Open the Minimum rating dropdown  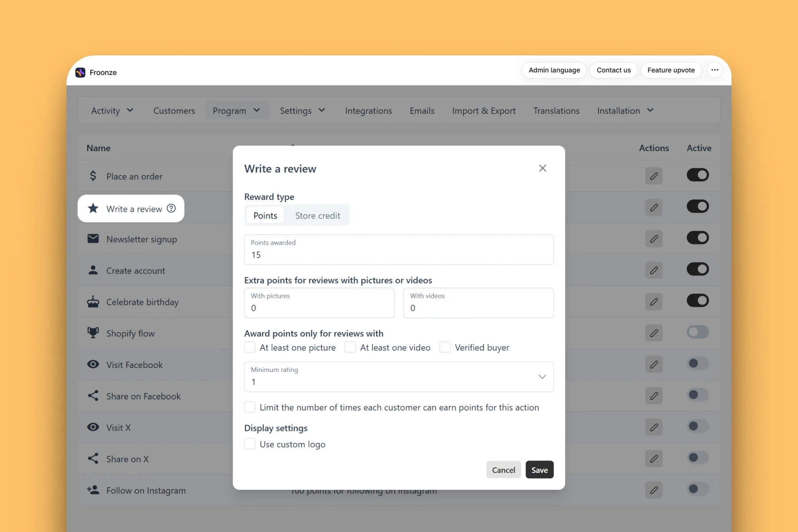pyautogui.click(x=399, y=377)
